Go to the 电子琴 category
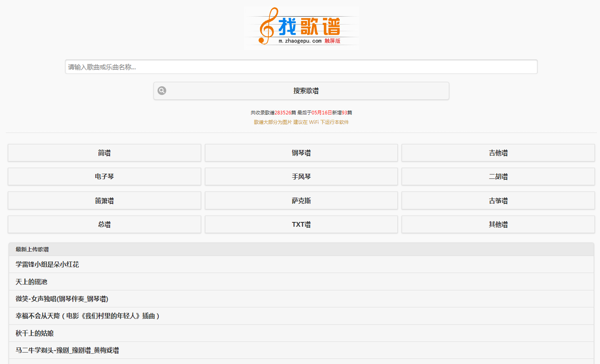Image resolution: width=600 pixels, height=364 pixels. pos(104,176)
